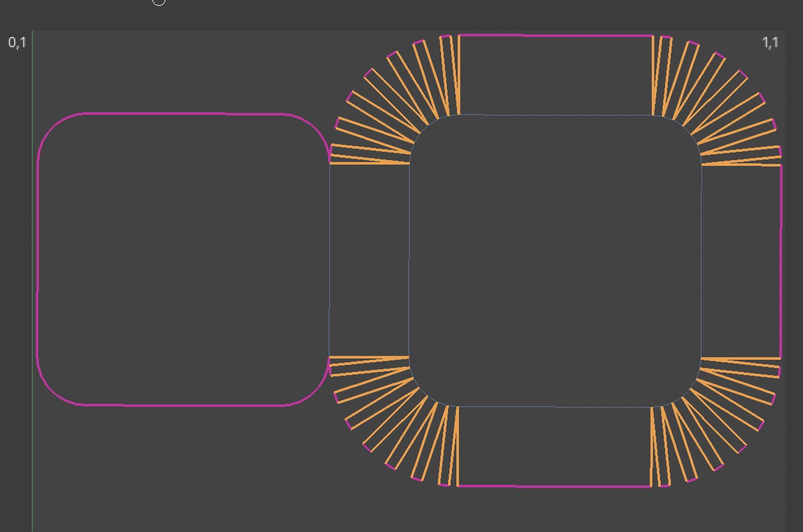This screenshot has width=803, height=532.
Task: Click inside the bottom rectangular flap face
Action: tap(555, 447)
